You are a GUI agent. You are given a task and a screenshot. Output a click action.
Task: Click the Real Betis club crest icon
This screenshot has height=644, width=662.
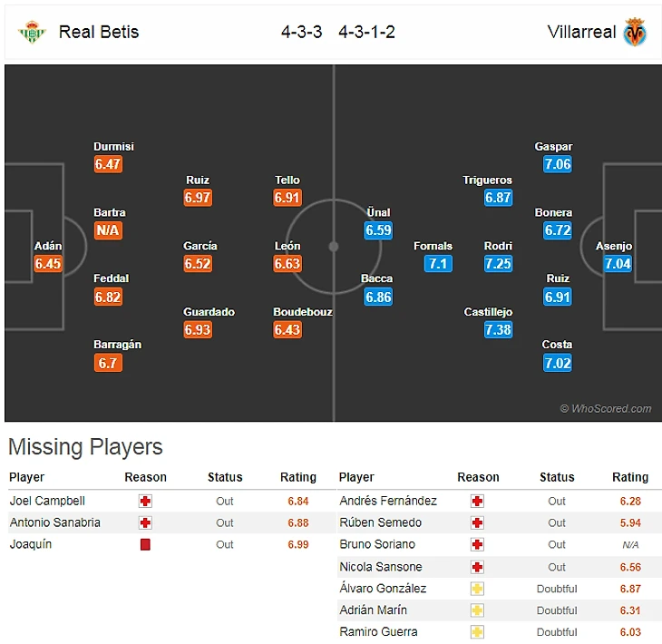pyautogui.click(x=31, y=32)
